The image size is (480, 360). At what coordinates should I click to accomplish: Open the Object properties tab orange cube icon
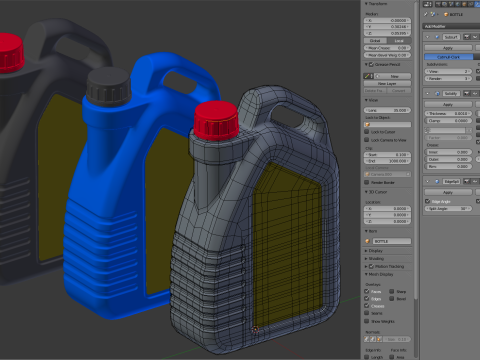464,4
